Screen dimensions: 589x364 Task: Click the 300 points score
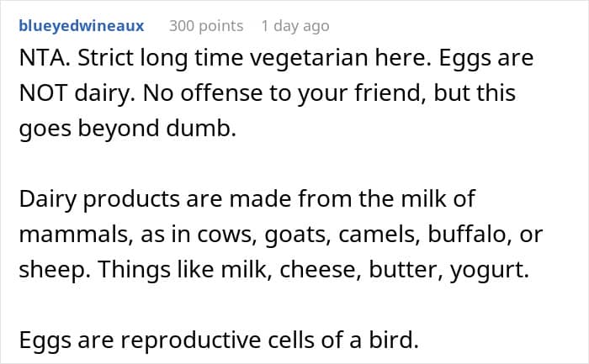click(206, 26)
